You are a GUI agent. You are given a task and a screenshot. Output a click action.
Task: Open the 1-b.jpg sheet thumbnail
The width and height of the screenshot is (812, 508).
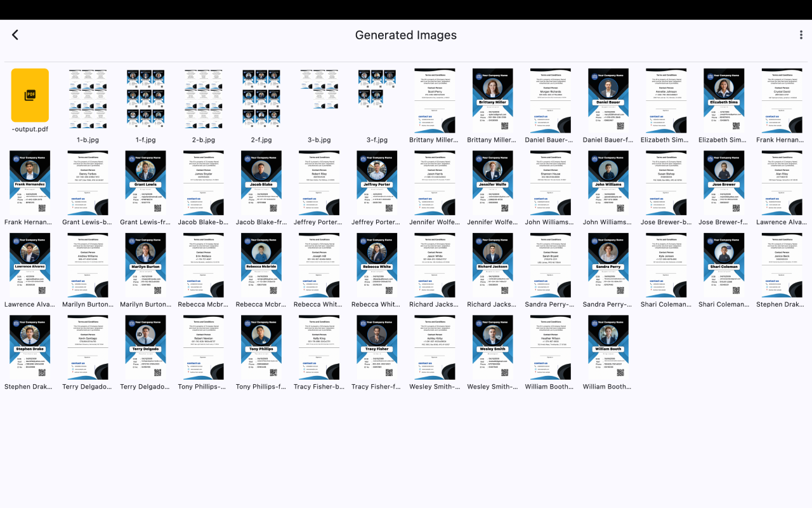(x=88, y=99)
